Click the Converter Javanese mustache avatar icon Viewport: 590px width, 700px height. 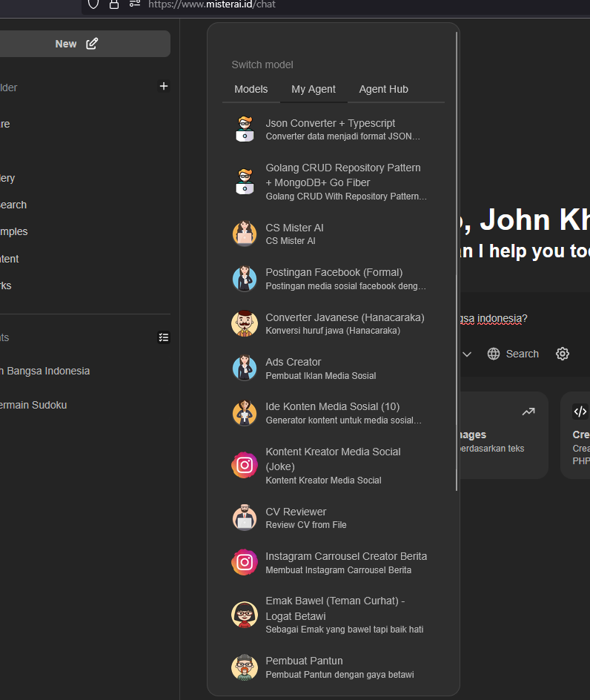coord(245,323)
